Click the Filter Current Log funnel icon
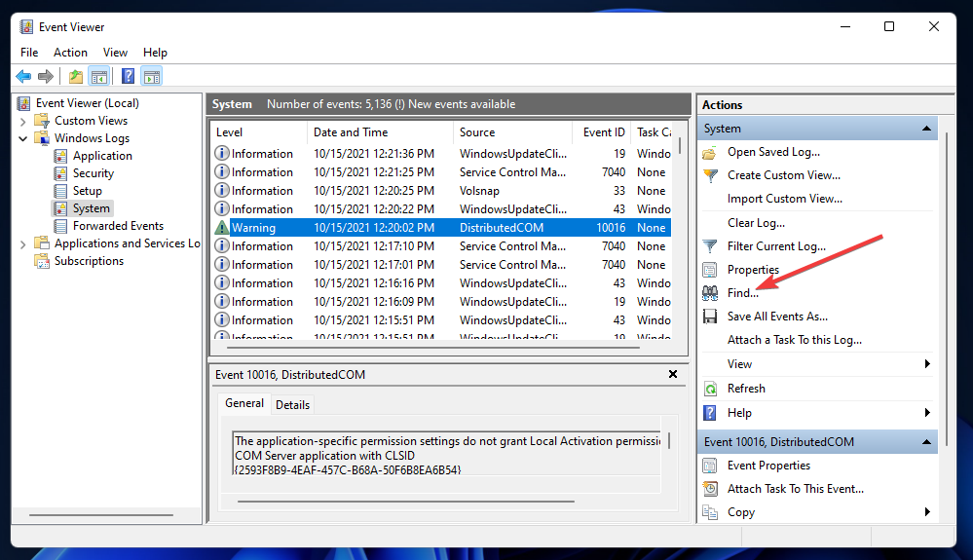Viewport: 973px width, 560px height. 710,246
